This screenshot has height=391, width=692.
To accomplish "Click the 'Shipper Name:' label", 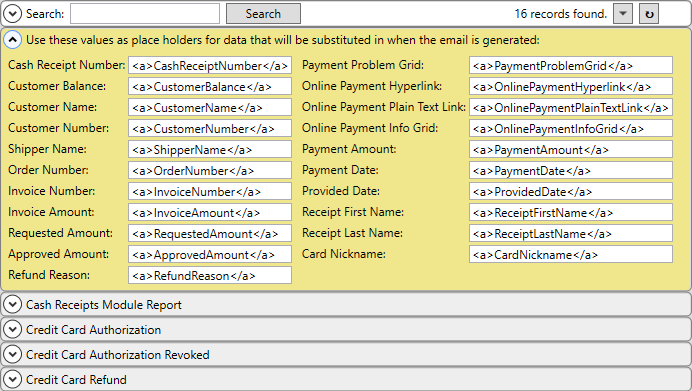I will [47, 149].
